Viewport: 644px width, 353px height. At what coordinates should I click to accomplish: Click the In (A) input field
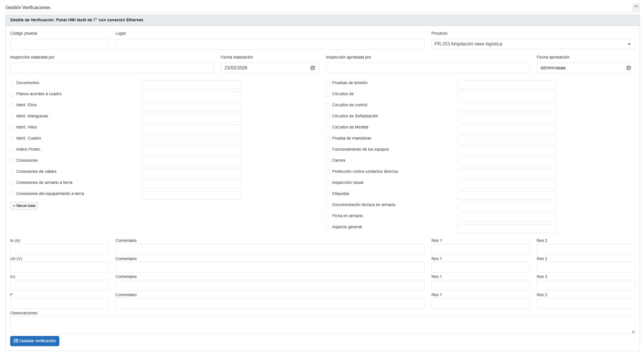59,249
